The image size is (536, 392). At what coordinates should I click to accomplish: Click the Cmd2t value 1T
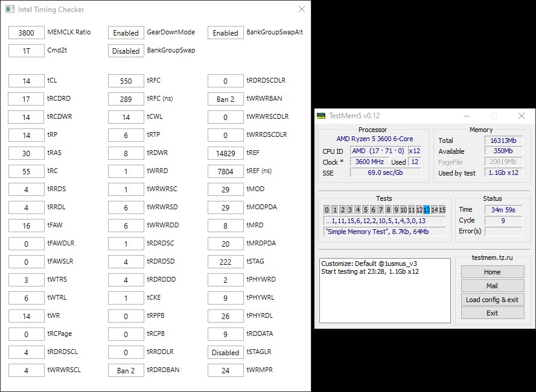27,51
